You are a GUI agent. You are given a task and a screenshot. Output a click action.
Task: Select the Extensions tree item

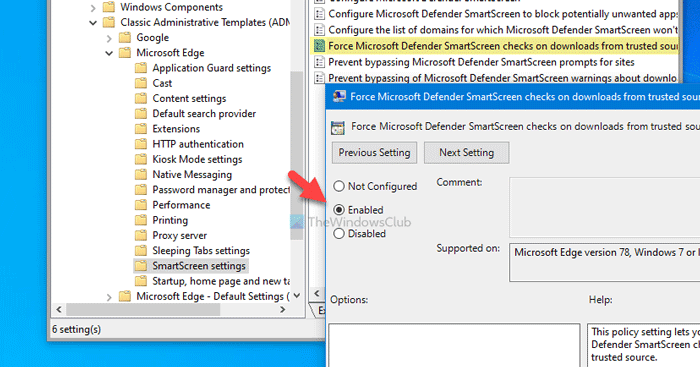(x=176, y=129)
